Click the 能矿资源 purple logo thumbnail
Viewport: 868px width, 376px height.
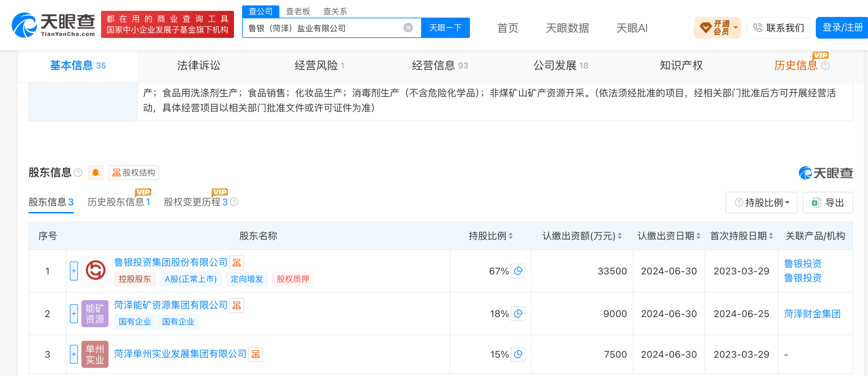(x=95, y=313)
